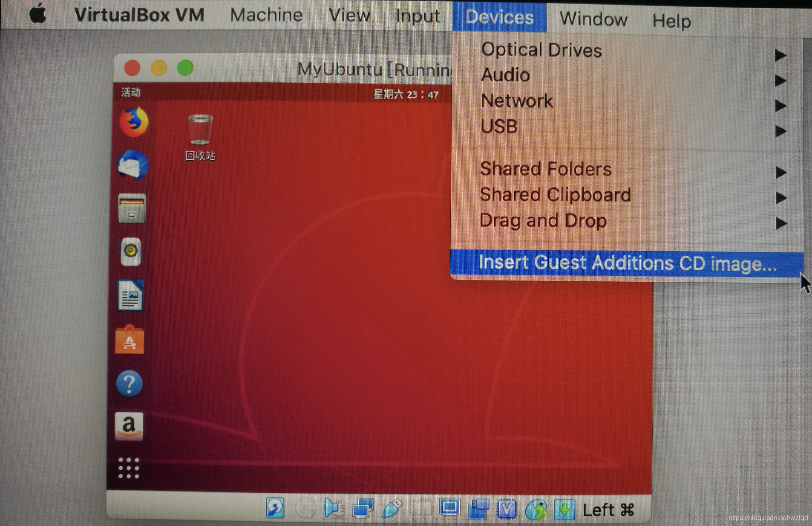Image resolution: width=812 pixels, height=526 pixels.
Task: Expand the Shared Clipboard submenu arrow
Action: click(781, 197)
